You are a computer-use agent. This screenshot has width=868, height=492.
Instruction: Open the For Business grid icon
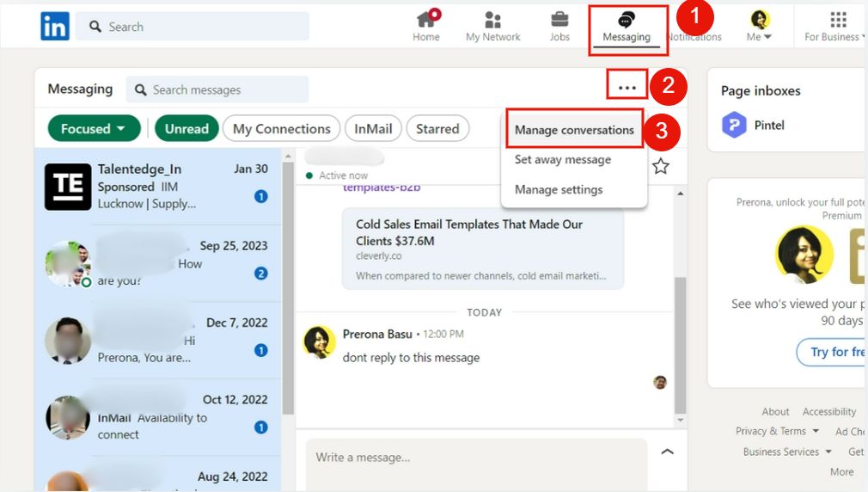[838, 20]
